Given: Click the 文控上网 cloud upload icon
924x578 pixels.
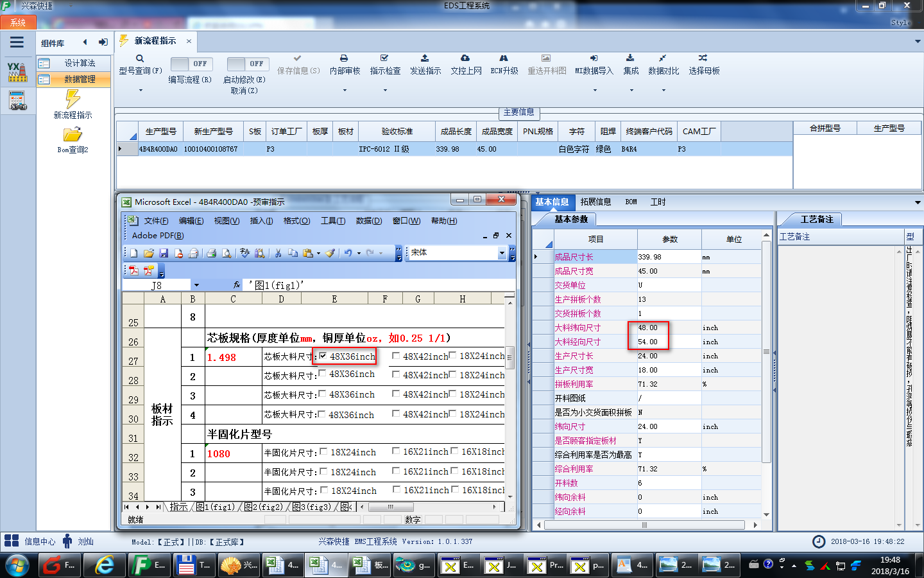Looking at the screenshot, I should pos(465,58).
